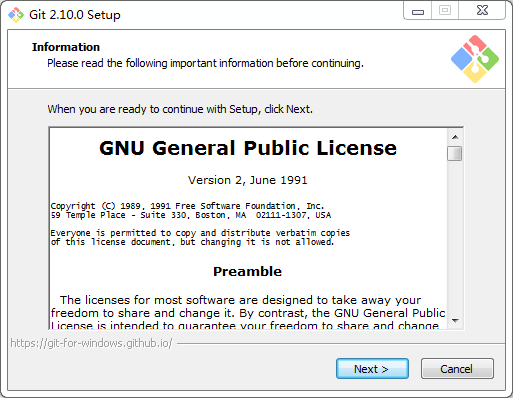
Task: Cancel the Git installation
Action: [x=457, y=369]
